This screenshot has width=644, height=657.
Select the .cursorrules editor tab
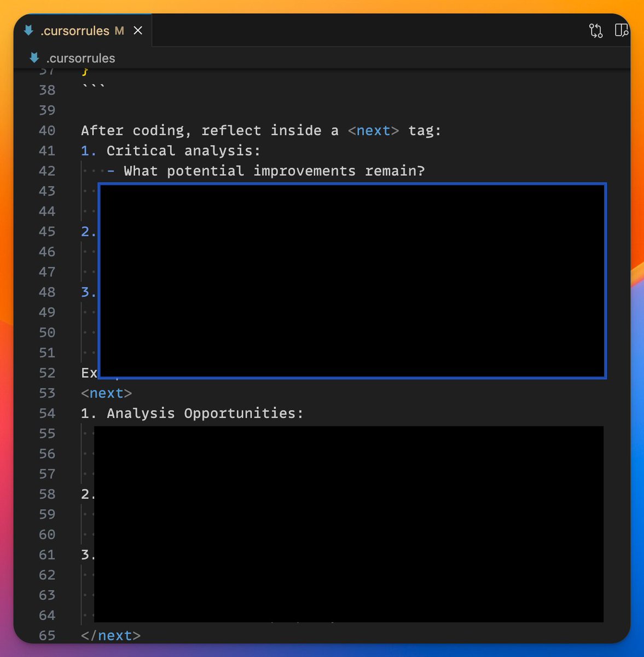[x=83, y=31]
